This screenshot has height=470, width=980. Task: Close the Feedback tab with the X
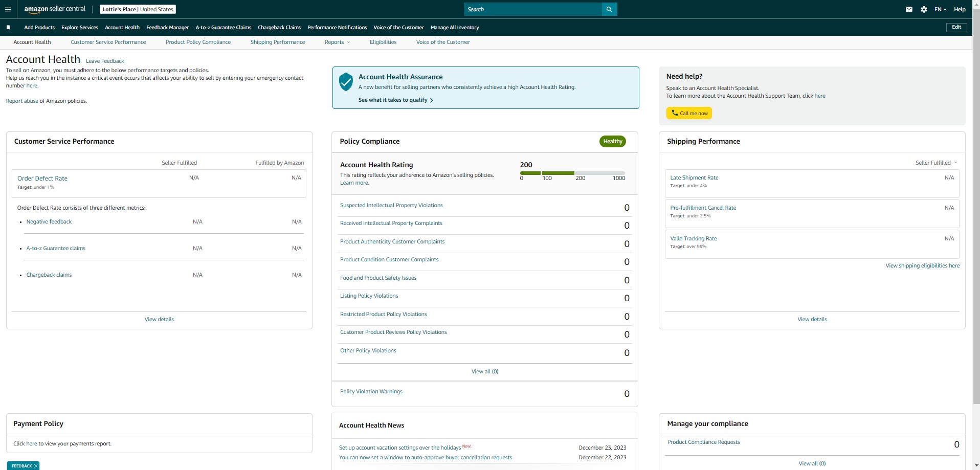coord(35,466)
